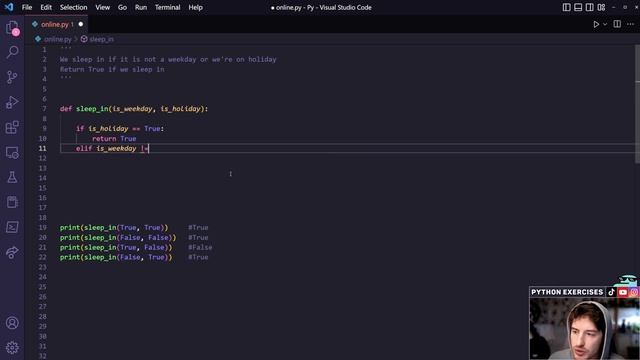This screenshot has height=360, width=640.
Task: Open the Accounts menu
Action: 12,323
